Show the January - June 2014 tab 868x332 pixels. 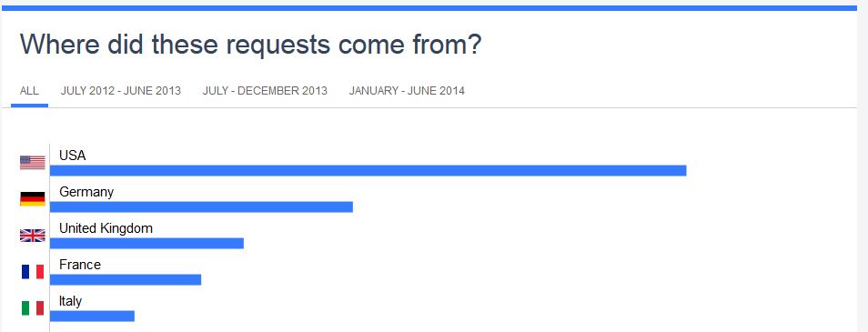[x=407, y=91]
